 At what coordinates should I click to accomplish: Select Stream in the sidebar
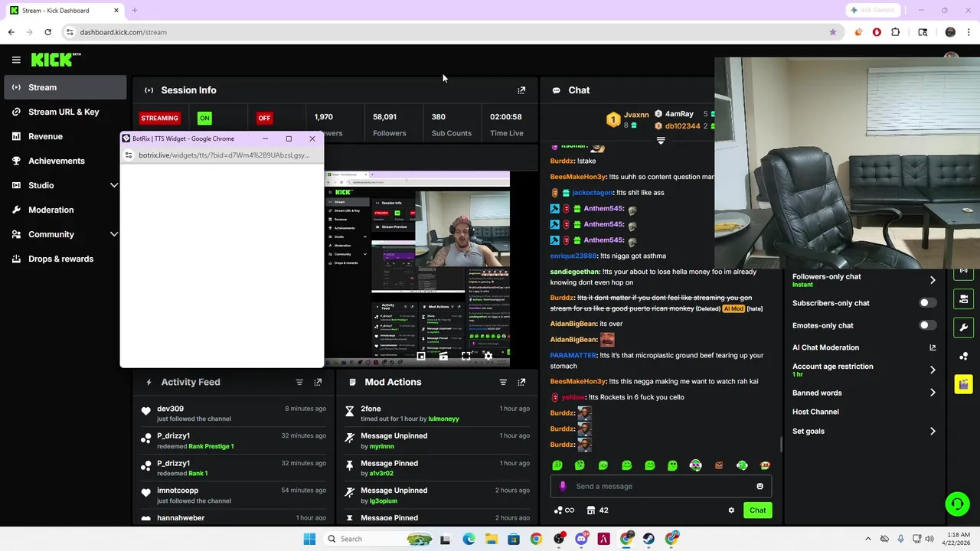[65, 87]
